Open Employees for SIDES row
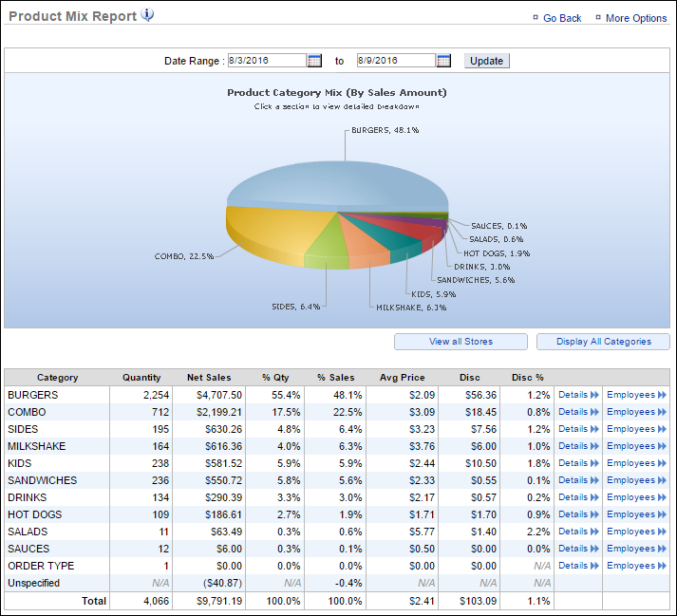The image size is (677, 616). [636, 429]
